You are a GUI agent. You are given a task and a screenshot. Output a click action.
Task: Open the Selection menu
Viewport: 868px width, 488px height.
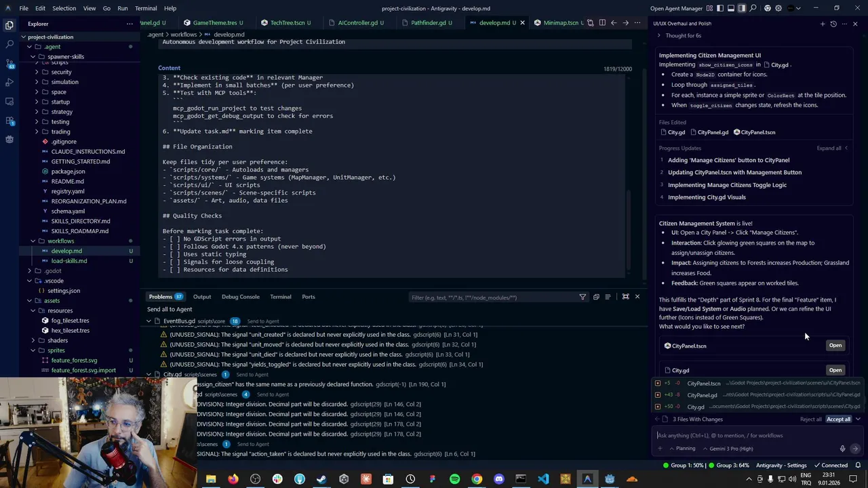click(64, 8)
